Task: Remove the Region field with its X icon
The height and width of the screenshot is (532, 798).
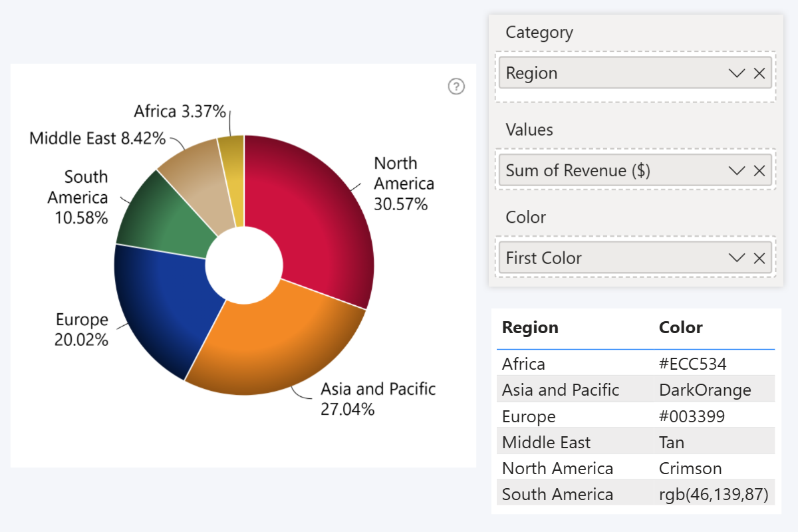Action: pos(759,73)
